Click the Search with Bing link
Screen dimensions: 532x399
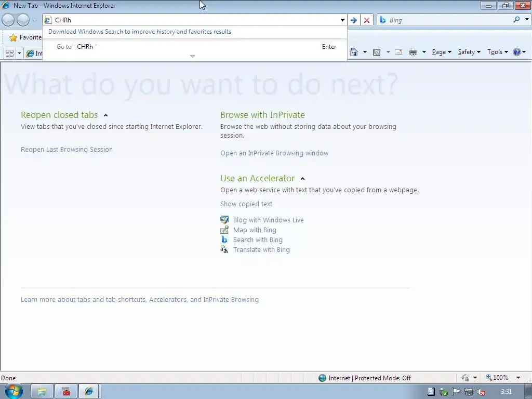pos(258,240)
